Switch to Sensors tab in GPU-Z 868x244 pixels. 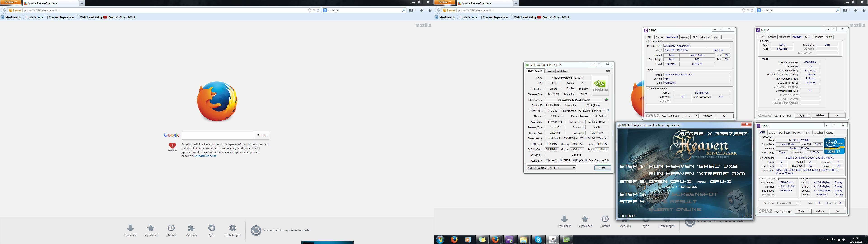550,71
